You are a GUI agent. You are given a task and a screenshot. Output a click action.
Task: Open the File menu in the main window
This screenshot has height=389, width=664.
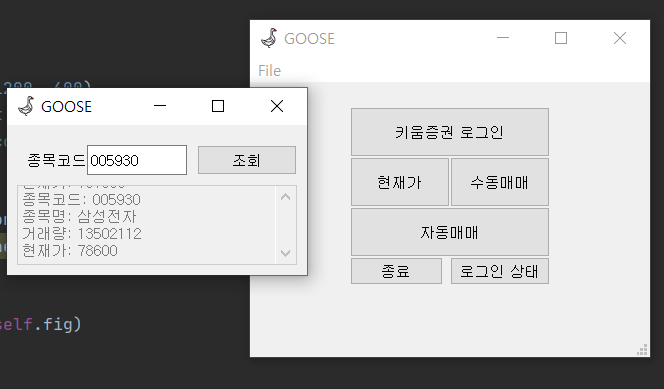pyautogui.click(x=269, y=71)
